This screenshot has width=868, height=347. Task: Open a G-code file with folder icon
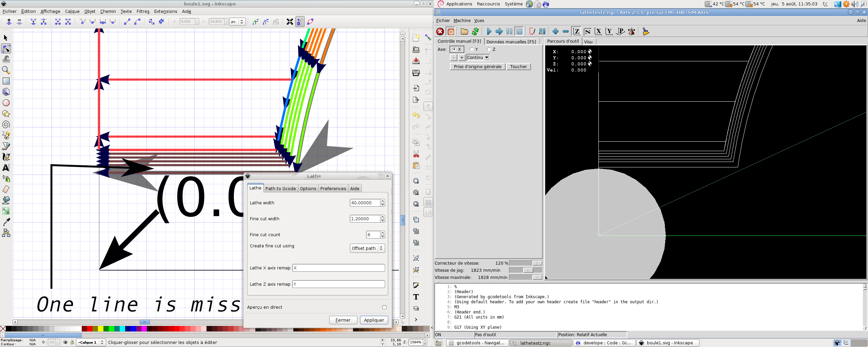click(464, 32)
